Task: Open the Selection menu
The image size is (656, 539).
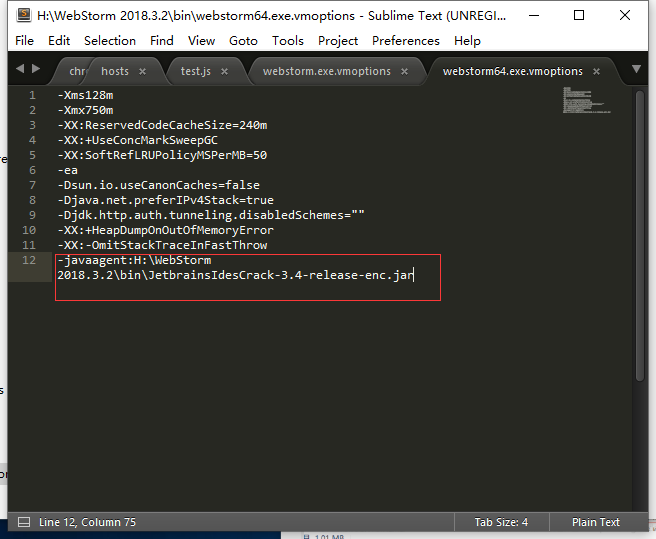Action: pos(110,41)
